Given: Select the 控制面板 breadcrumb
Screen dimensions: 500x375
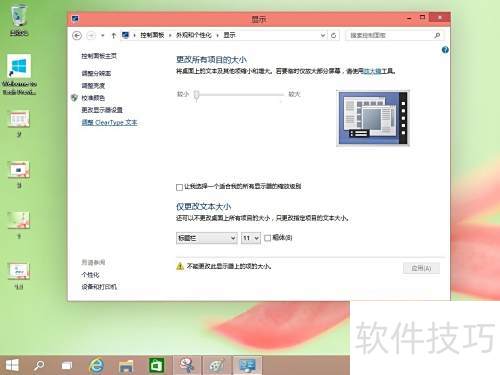Looking at the screenshot, I should click(152, 35).
